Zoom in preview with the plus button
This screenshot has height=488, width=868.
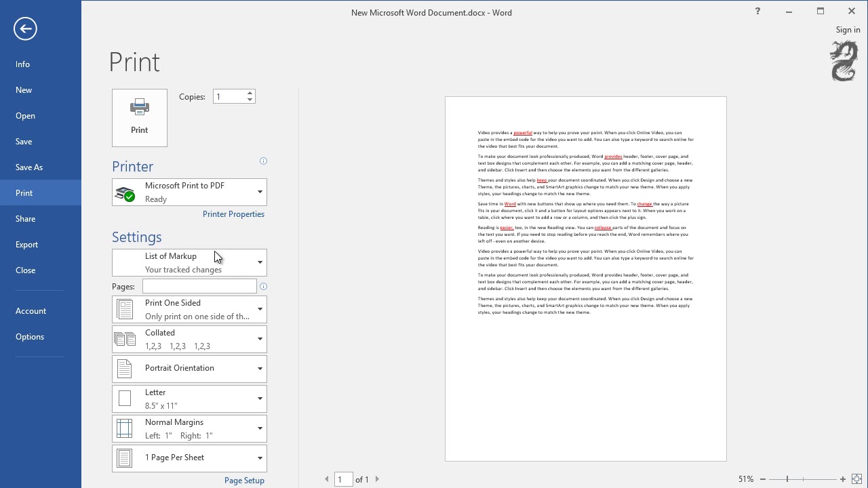843,479
